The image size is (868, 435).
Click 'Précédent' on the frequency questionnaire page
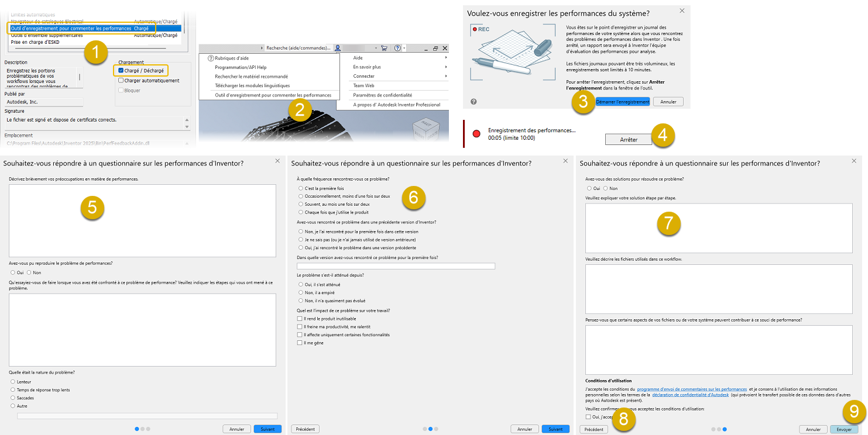(305, 429)
